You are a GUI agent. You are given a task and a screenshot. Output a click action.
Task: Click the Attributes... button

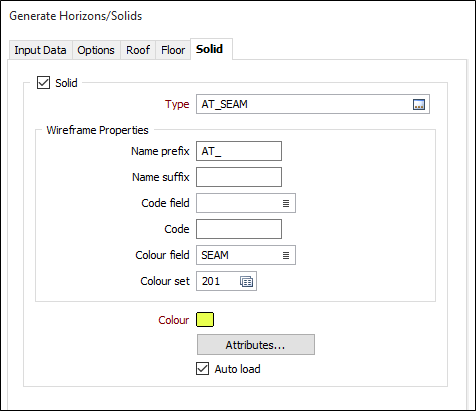[256, 345]
